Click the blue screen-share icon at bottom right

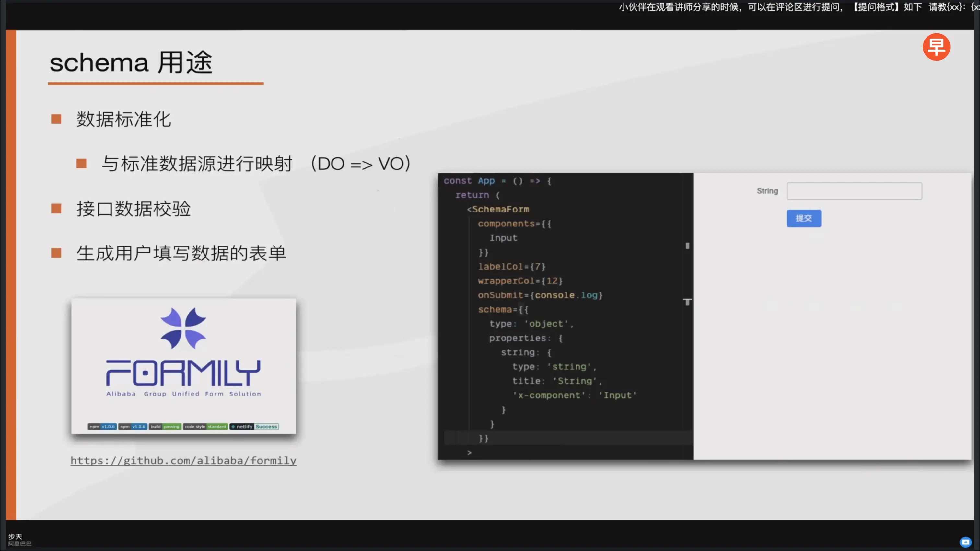(965, 542)
